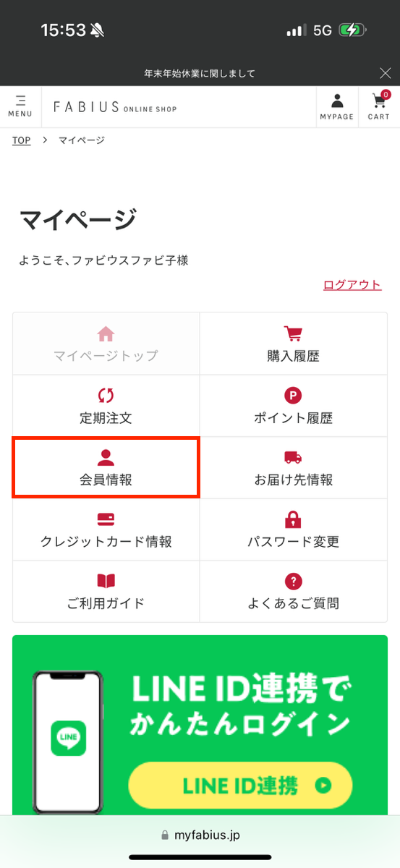This screenshot has height=868, width=400.
Task: Tap the yellow LINE ID連携 button
Action: point(240,786)
